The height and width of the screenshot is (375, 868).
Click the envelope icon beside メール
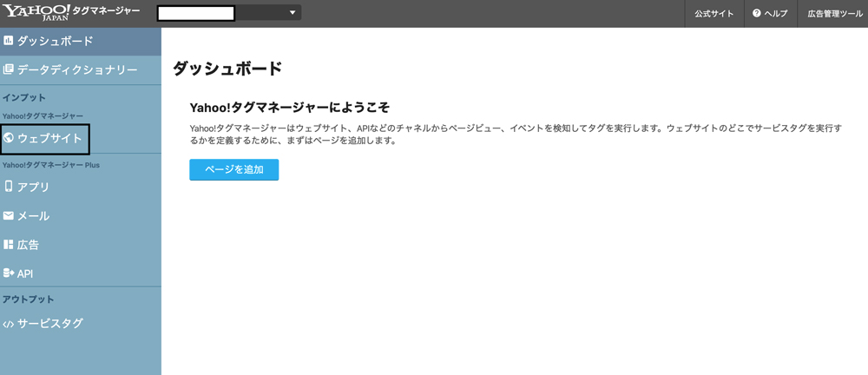9,215
